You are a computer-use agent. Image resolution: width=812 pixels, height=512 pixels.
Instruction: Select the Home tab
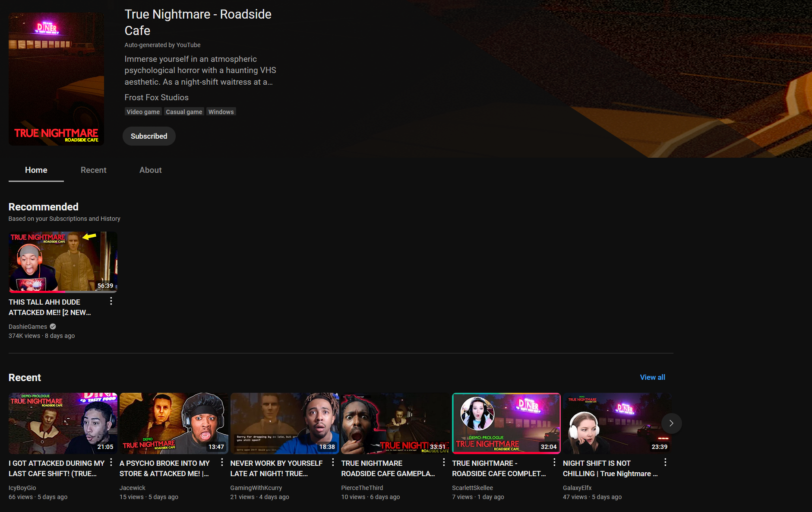click(x=36, y=170)
